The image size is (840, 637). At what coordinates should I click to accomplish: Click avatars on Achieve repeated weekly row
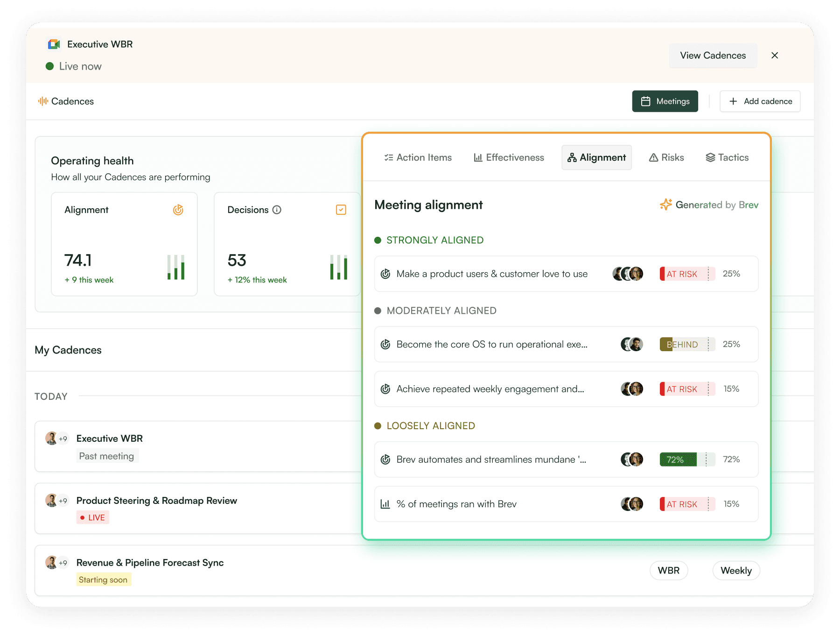[x=632, y=389]
